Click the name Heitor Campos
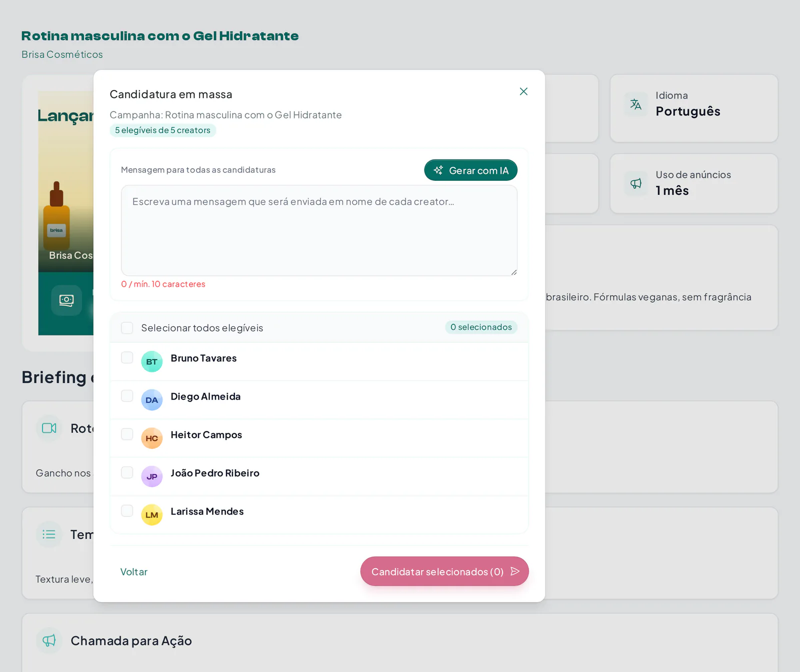Viewport: 800px width, 672px height. (206, 435)
